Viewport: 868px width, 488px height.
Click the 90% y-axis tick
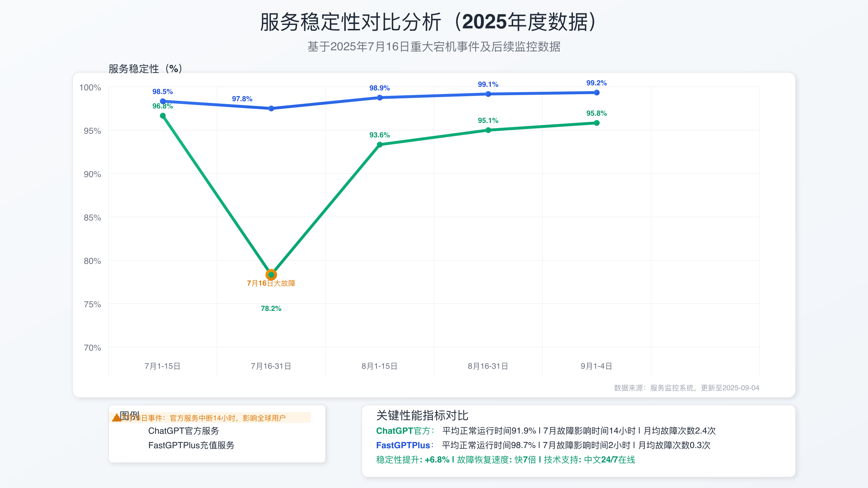tap(93, 174)
